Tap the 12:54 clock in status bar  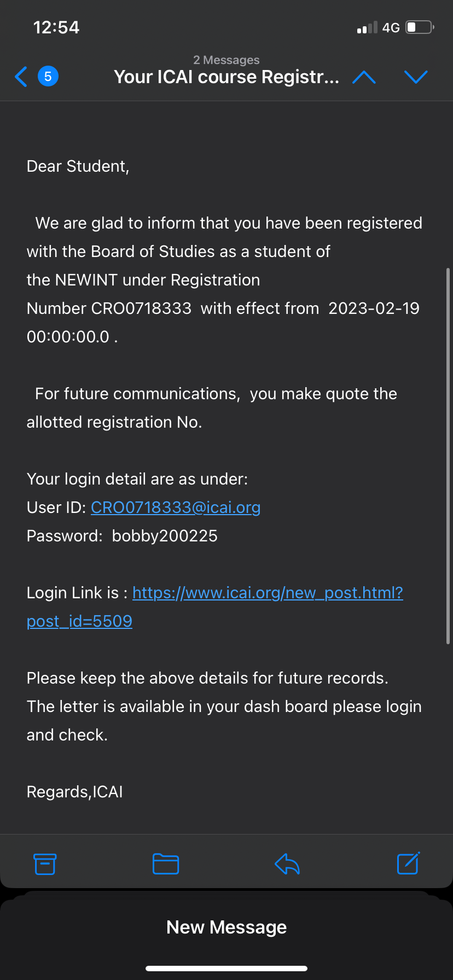pos(56,27)
